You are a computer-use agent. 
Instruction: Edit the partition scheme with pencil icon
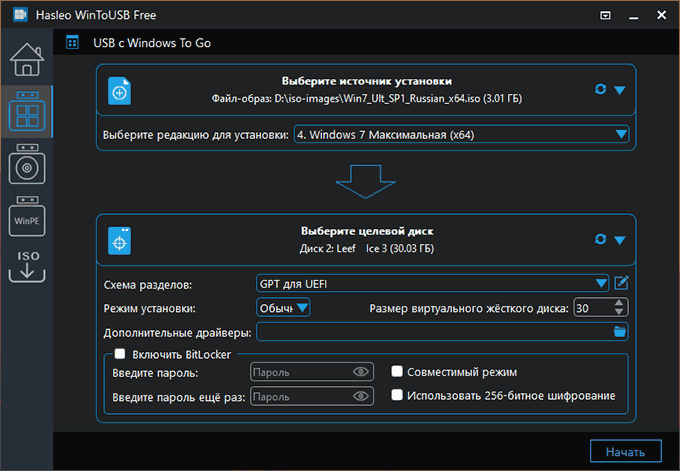621,283
